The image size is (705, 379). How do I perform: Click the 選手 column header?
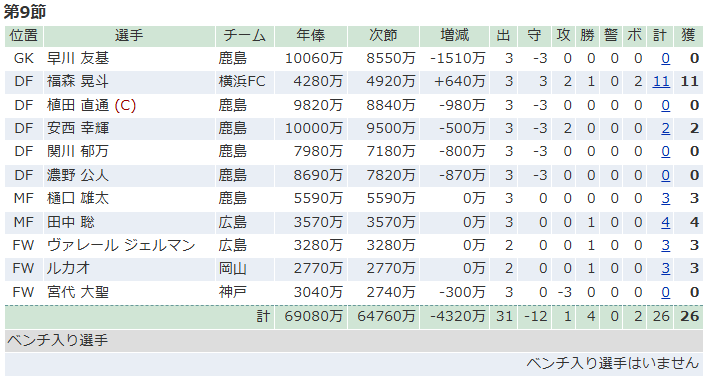pyautogui.click(x=129, y=36)
